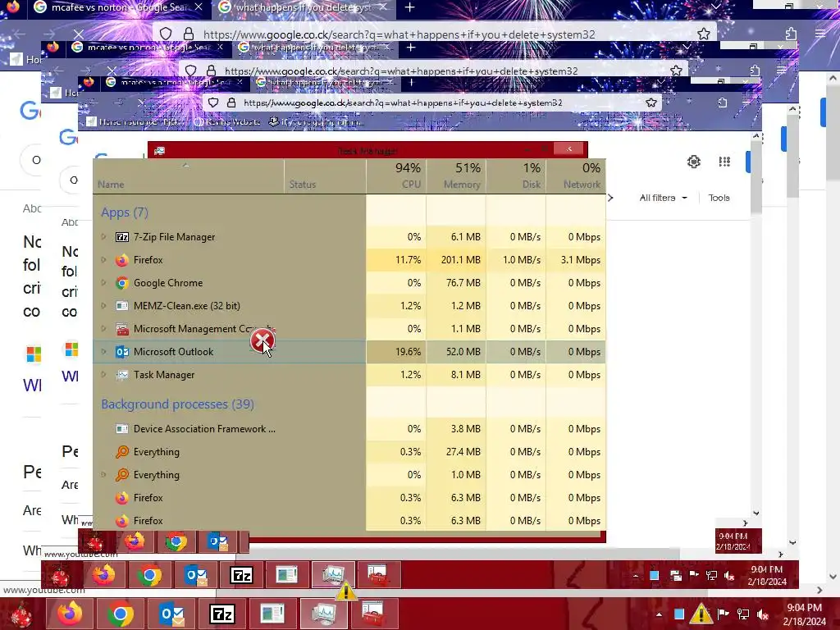Viewport: 840px width, 630px height.
Task: Click network icon in bottom-most system tray
Action: pyautogui.click(x=743, y=614)
